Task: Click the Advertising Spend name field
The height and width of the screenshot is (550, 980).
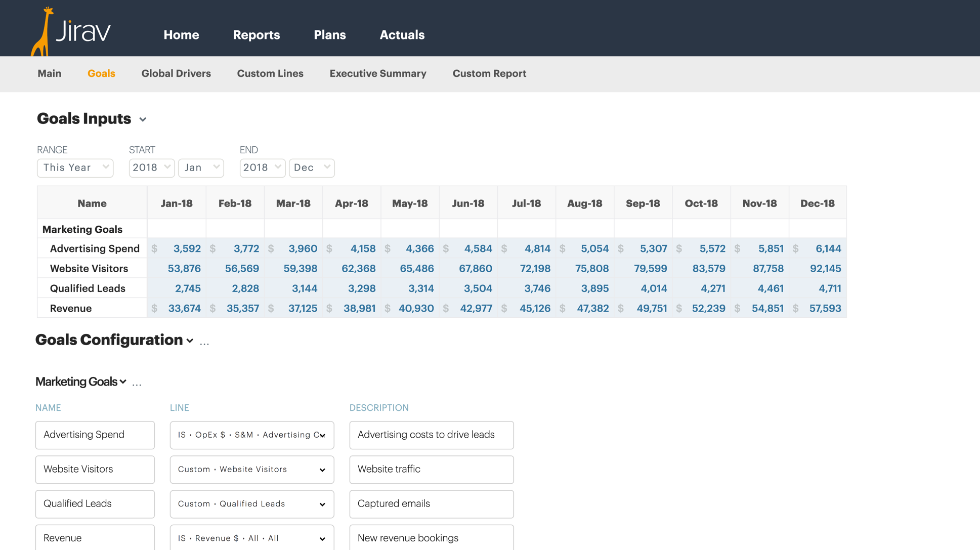Action: (x=95, y=435)
